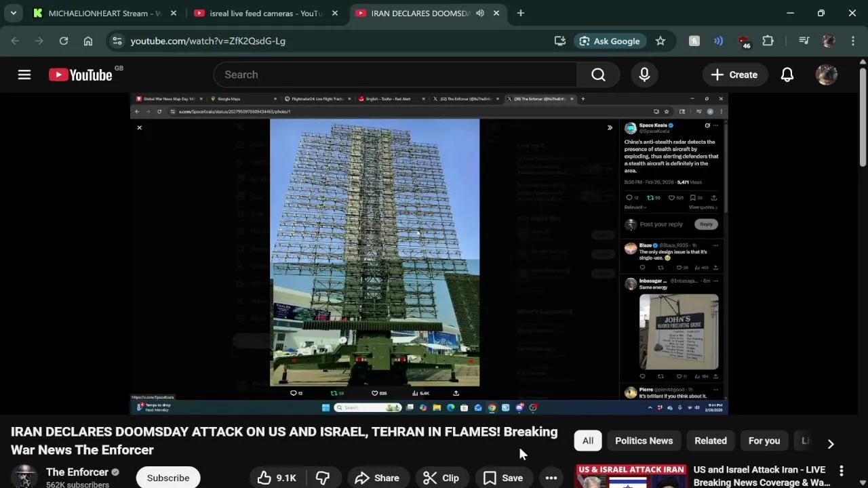Click the Create button
Screen dimensions: 868x488
coord(734,75)
